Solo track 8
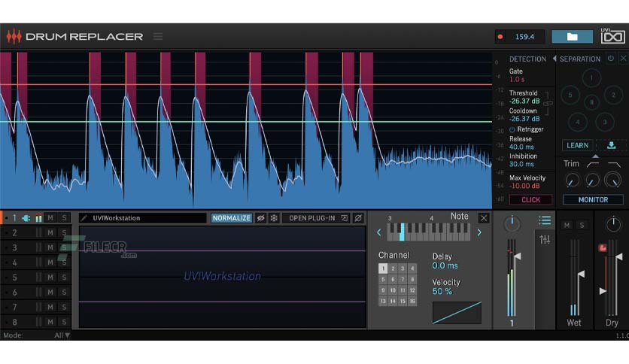 64,322
